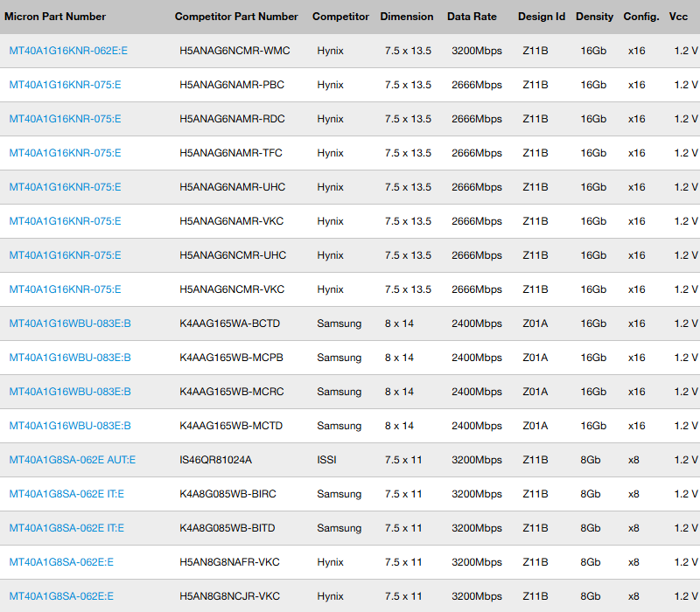Viewport: 700px width, 612px height.
Task: Click 1.2 V in the K4A8G085WB-BITD row
Action: click(686, 529)
